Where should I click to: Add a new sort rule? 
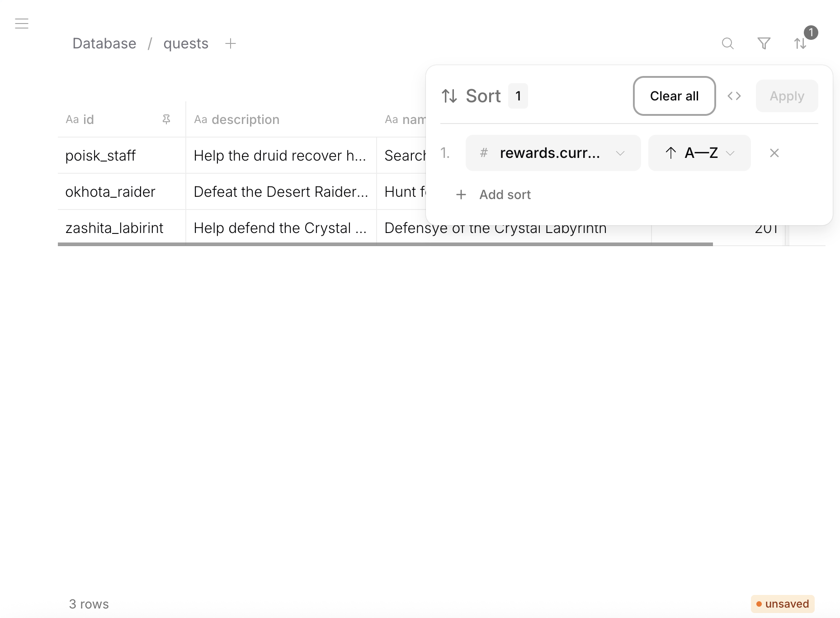pos(505,195)
